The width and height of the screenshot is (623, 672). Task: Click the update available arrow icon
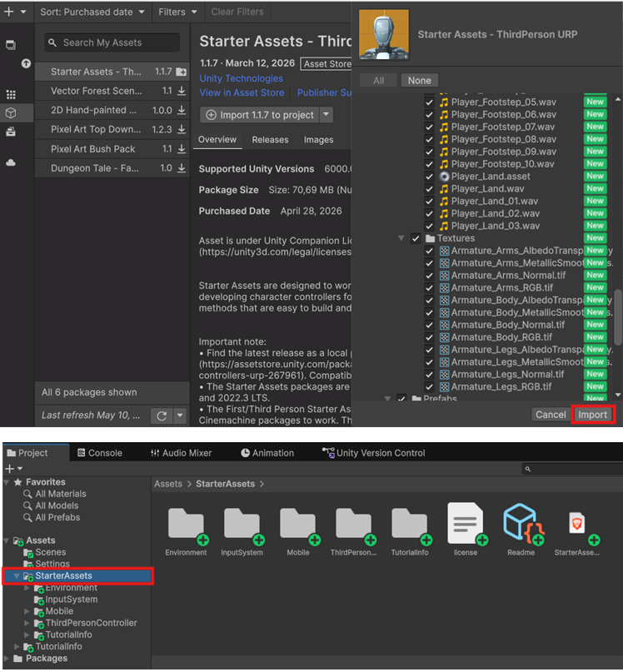[x=26, y=63]
